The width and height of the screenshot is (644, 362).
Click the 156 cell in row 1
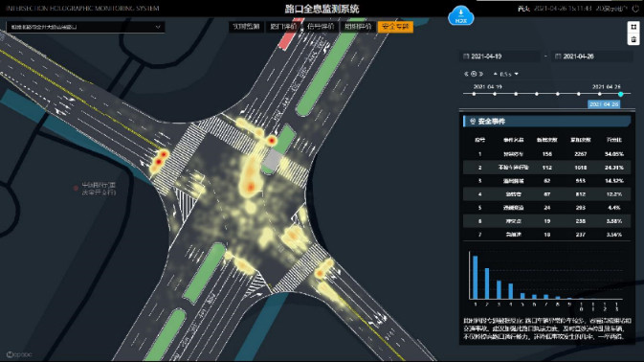[546, 154]
